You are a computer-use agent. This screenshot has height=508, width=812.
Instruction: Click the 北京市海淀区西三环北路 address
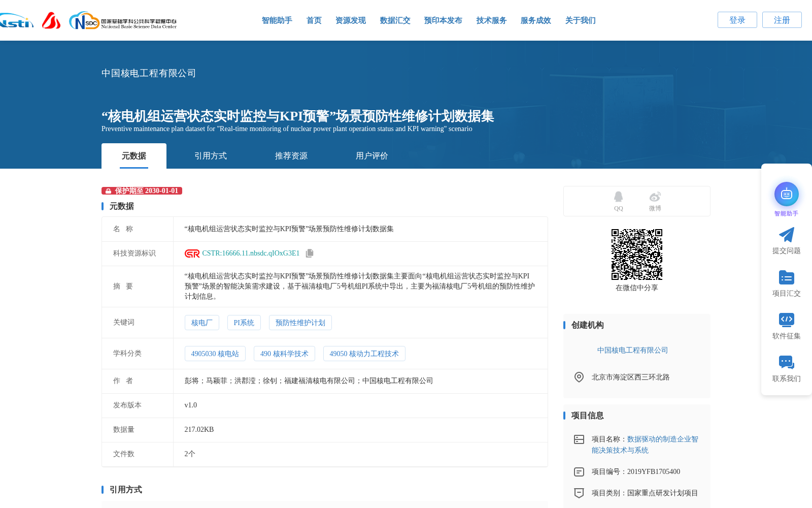(x=631, y=377)
